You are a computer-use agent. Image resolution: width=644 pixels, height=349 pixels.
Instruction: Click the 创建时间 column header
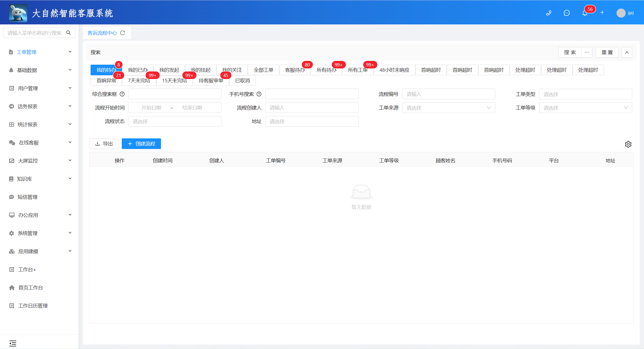point(163,161)
